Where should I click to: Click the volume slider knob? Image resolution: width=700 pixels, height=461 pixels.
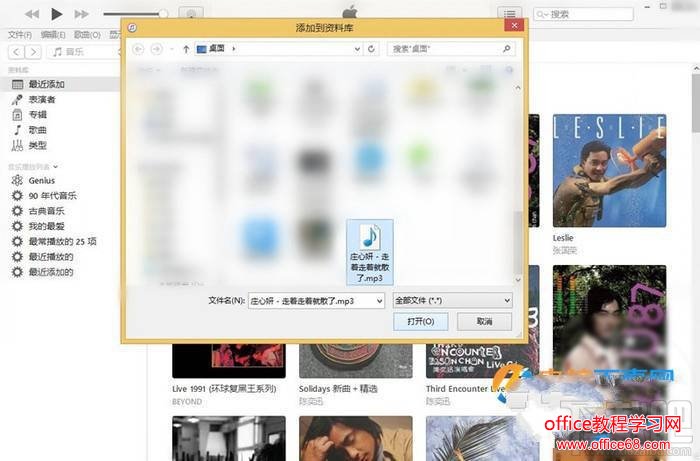[163, 14]
